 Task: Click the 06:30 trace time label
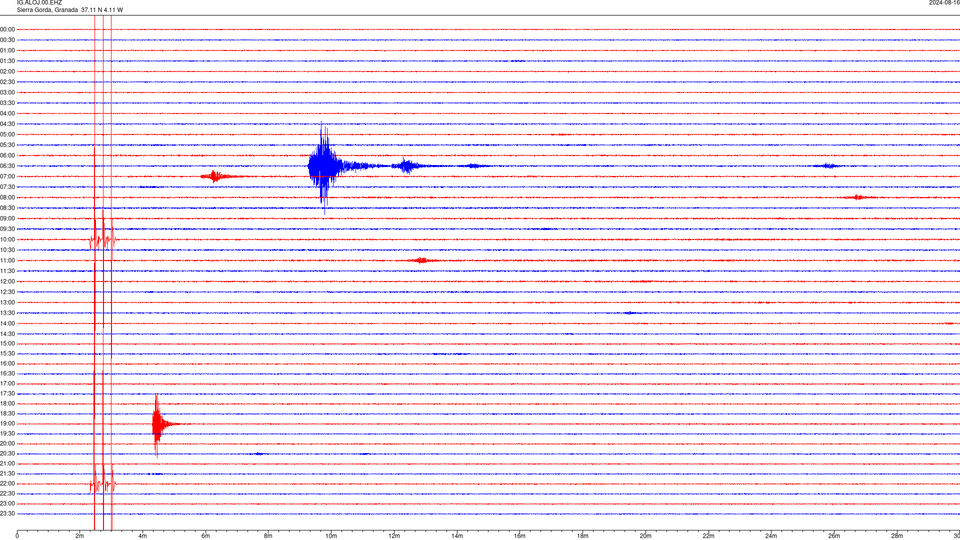[x=7, y=166]
